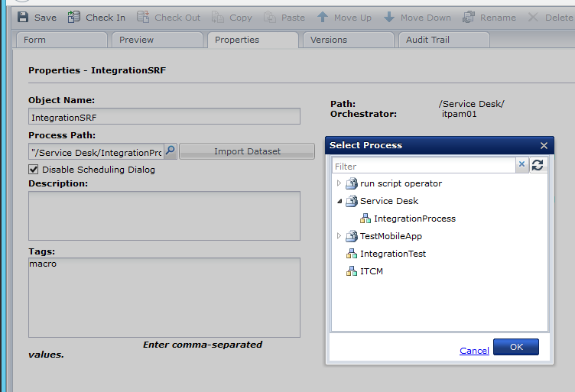Expand the TestMobileApp folder
The height and width of the screenshot is (392, 575).
(x=339, y=236)
